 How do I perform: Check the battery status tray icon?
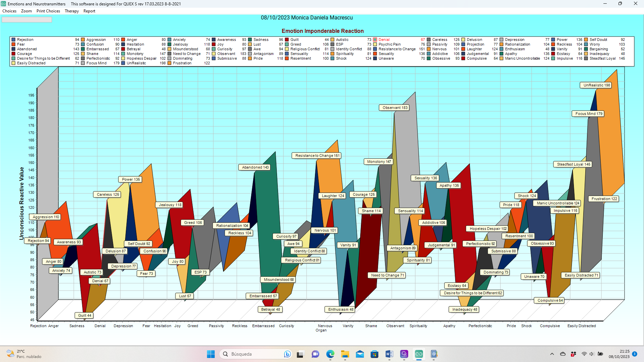pyautogui.click(x=600, y=354)
